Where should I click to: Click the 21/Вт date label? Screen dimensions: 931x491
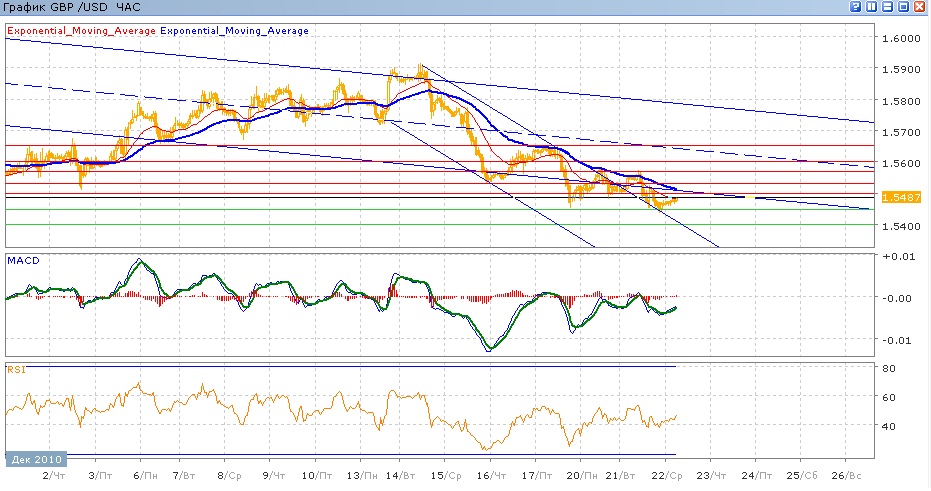(620, 476)
